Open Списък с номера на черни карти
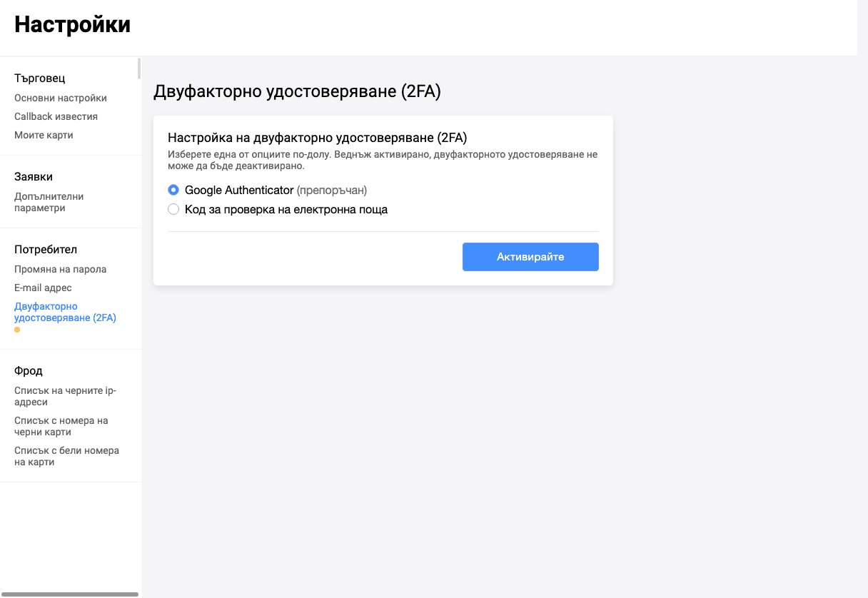 pos(61,426)
